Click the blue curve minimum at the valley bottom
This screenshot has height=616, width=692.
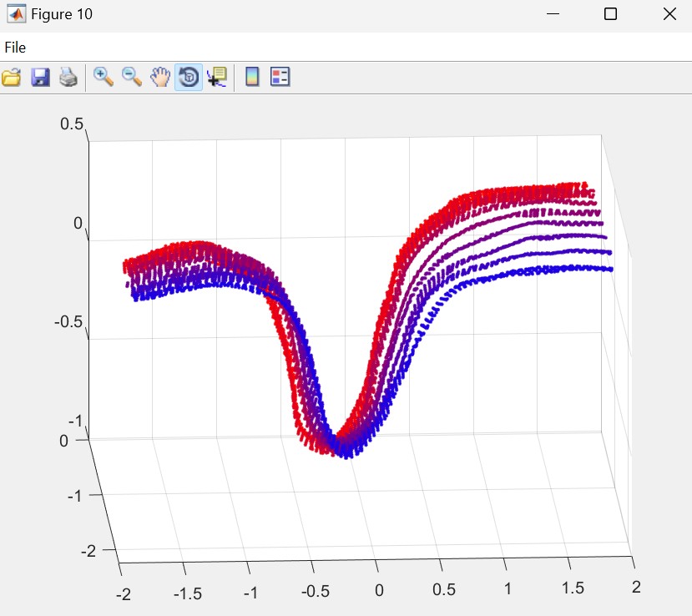coord(349,454)
